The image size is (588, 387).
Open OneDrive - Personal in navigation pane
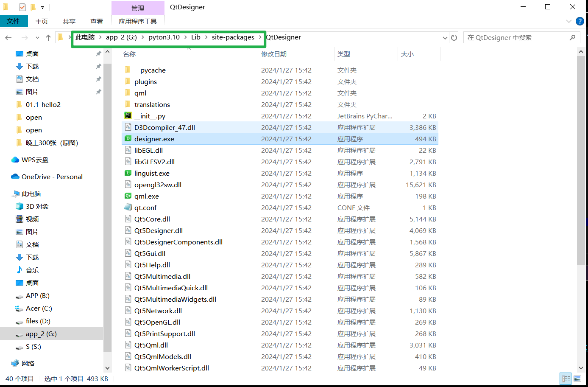tap(52, 177)
